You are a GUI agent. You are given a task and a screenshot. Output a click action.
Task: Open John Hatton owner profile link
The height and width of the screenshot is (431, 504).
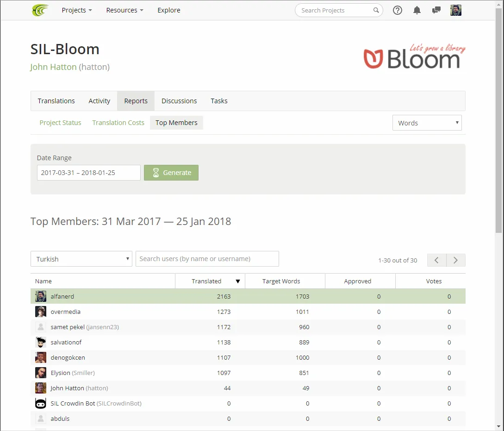[x=53, y=67]
